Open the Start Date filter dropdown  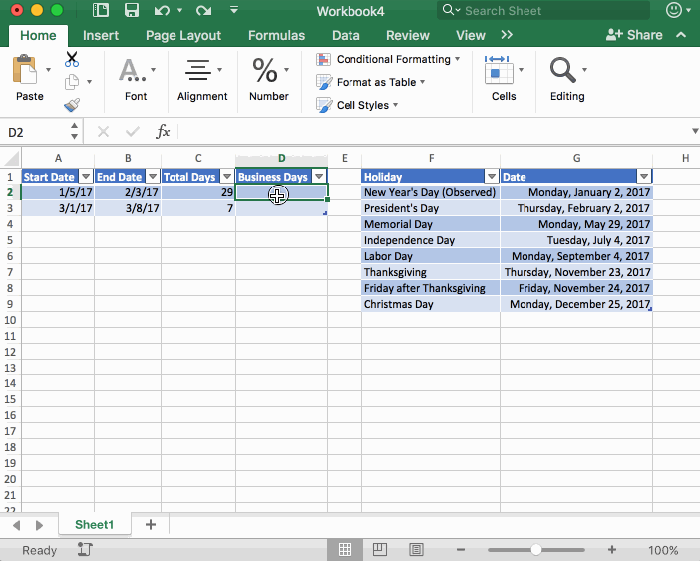click(x=86, y=177)
